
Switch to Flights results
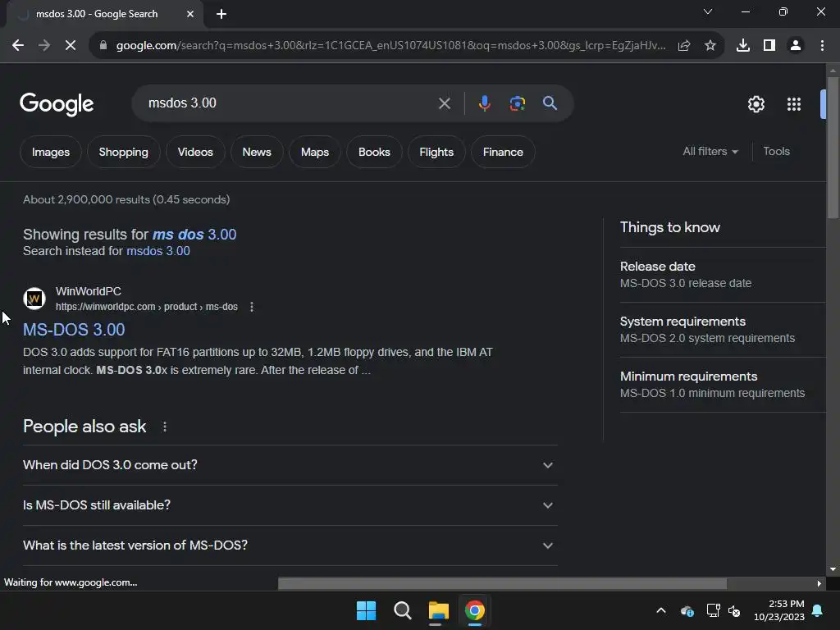click(x=436, y=152)
